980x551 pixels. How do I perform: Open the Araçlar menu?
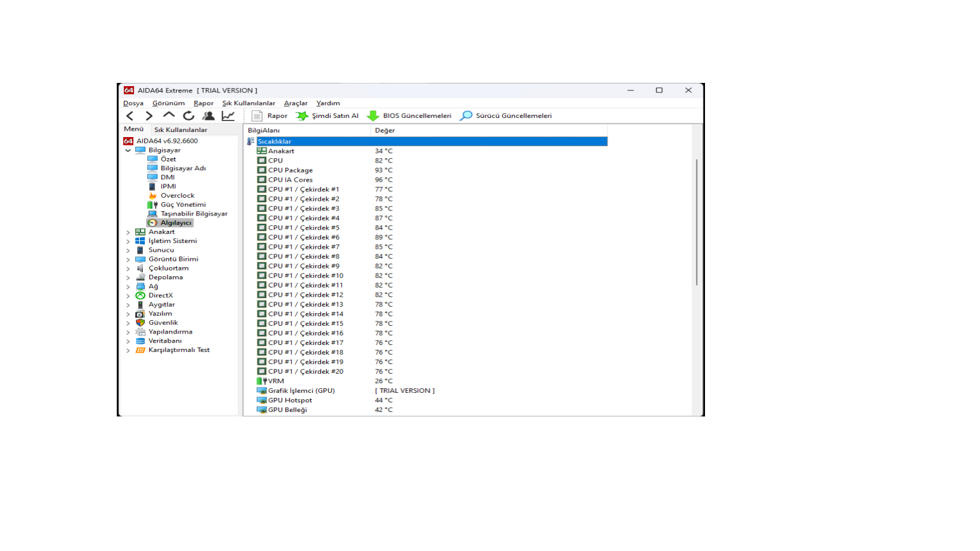295,103
